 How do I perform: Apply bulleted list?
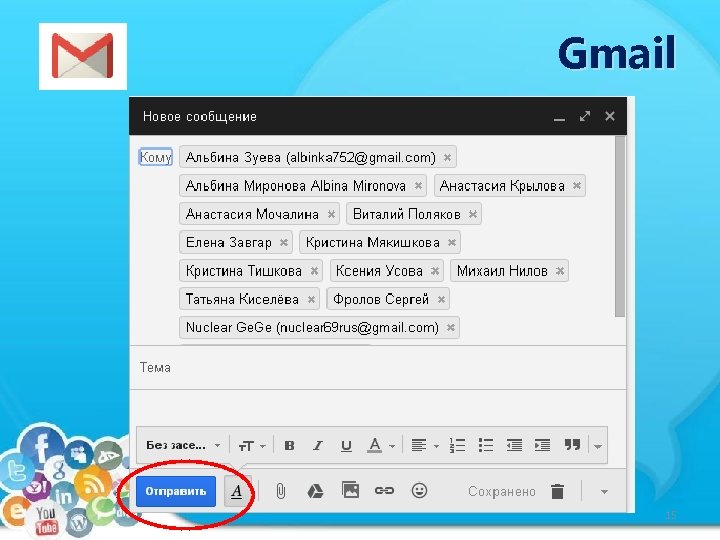coord(485,445)
